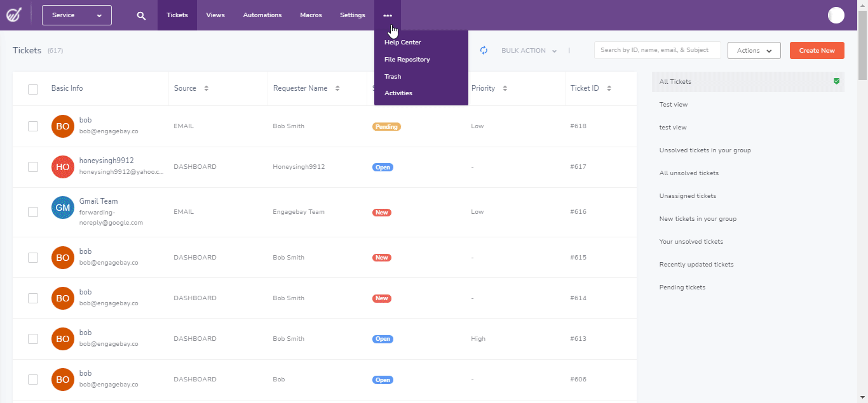Image resolution: width=868 pixels, height=403 pixels.
Task: Click requester Honeysingh9912
Action: click(x=299, y=167)
